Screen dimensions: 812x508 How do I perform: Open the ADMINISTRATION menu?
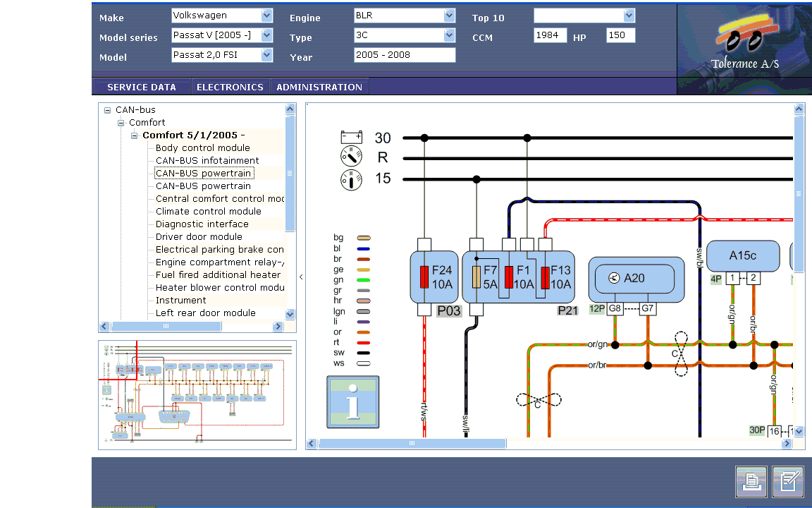[319, 87]
